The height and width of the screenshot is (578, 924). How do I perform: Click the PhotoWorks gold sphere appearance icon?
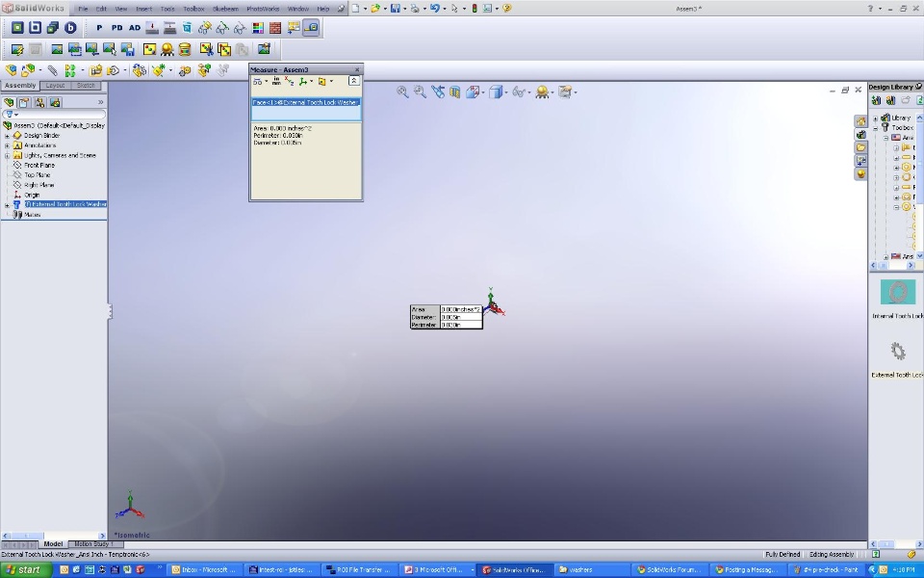pos(167,49)
